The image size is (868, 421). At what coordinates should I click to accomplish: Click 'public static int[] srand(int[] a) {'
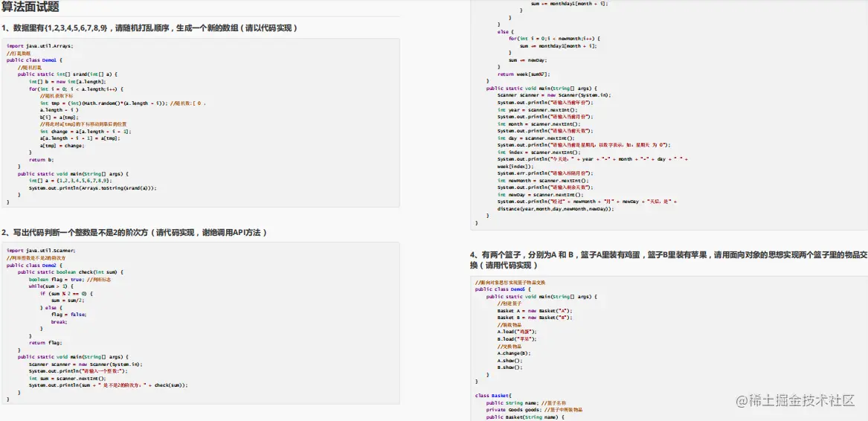pos(68,74)
